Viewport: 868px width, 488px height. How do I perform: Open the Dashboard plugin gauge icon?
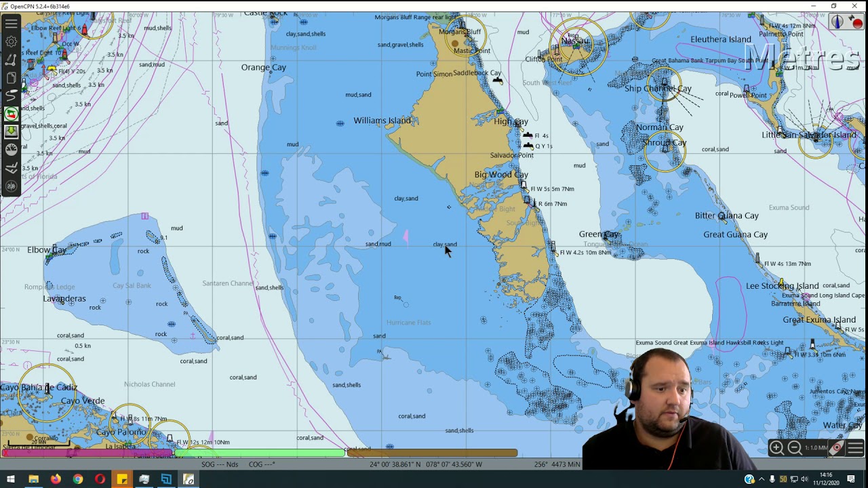click(x=11, y=149)
